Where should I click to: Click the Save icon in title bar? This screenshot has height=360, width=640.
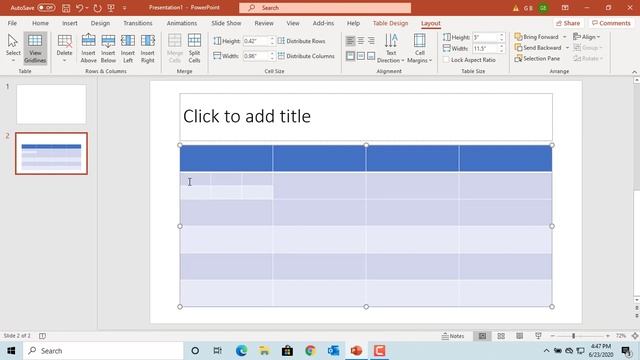pos(66,8)
